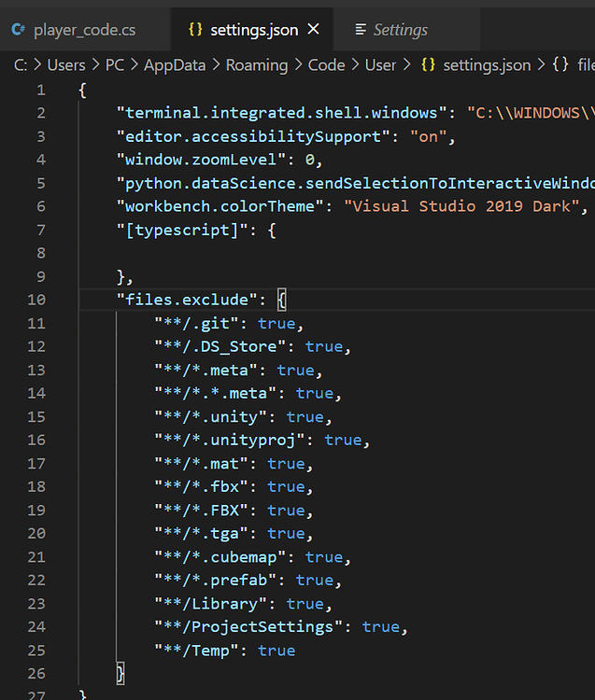Click the "window.zoomLevel" key
The image size is (595, 700).
201,160
